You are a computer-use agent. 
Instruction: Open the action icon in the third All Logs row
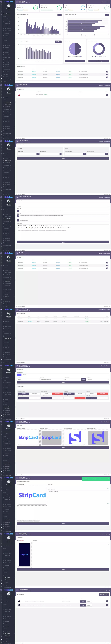[107, 268]
